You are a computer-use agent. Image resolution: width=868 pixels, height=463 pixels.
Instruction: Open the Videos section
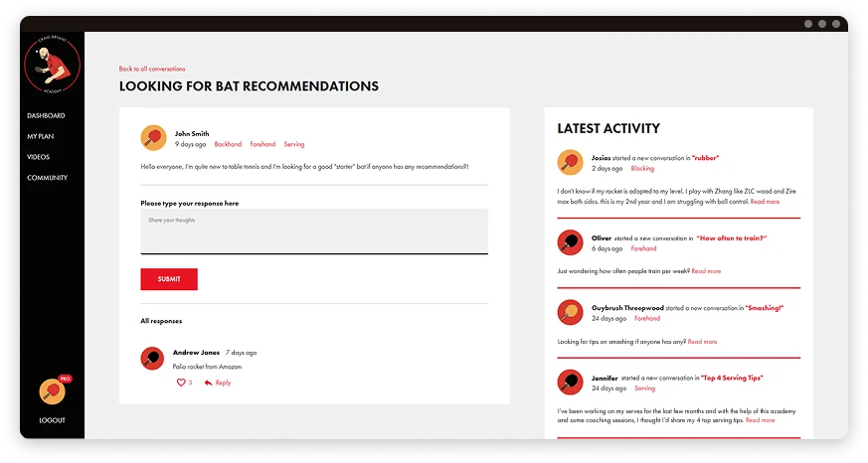tap(38, 157)
